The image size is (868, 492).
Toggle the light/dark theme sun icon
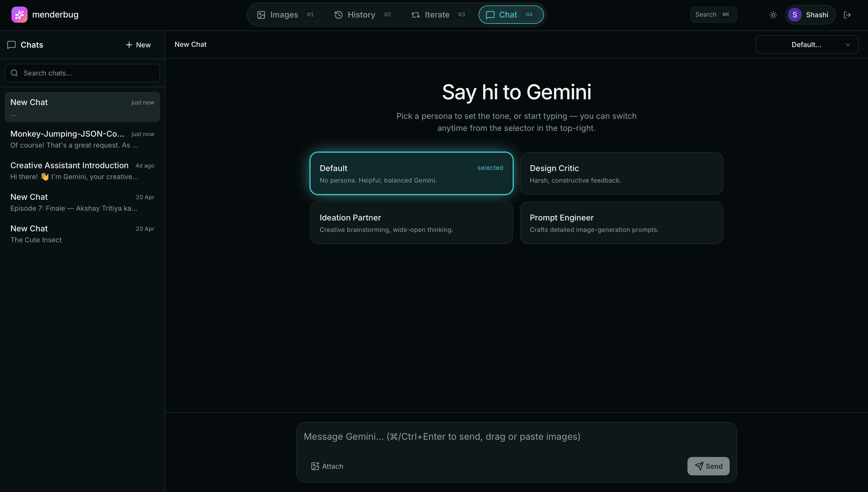[773, 15]
